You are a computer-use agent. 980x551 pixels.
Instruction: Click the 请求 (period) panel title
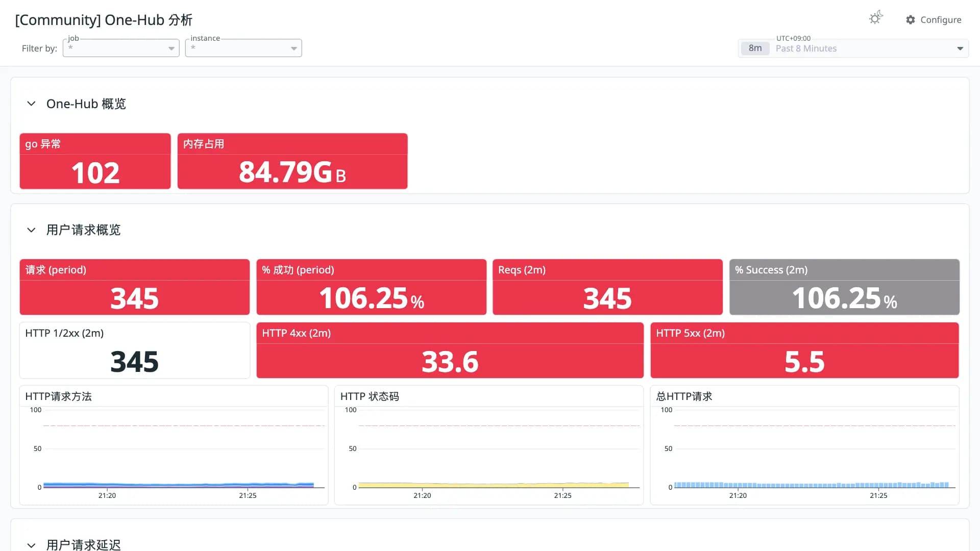pos(56,270)
